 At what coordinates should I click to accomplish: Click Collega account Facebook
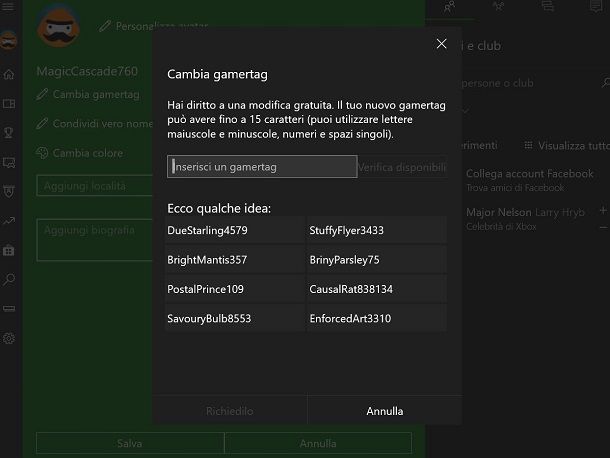(529, 180)
